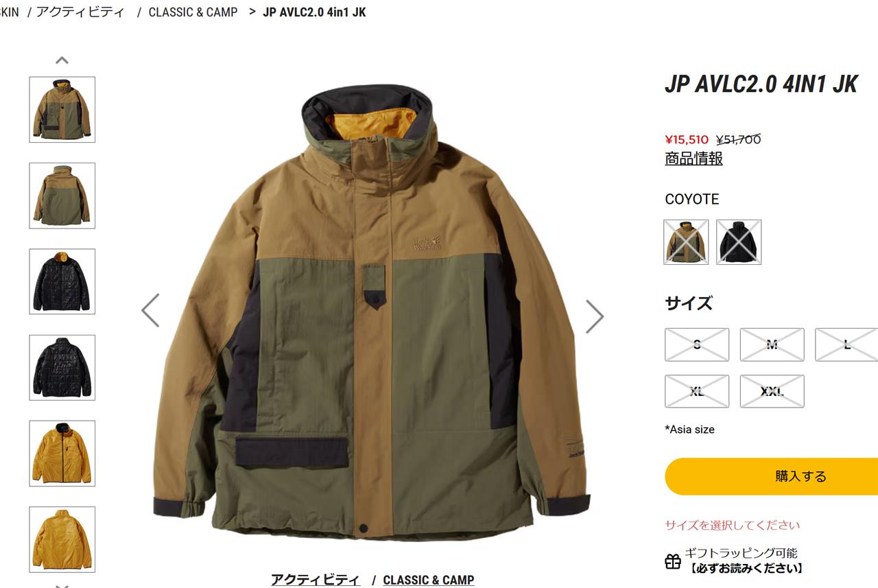This screenshot has width=878, height=588.
Task: Go to previous product image with left arrow
Action: pos(150,310)
